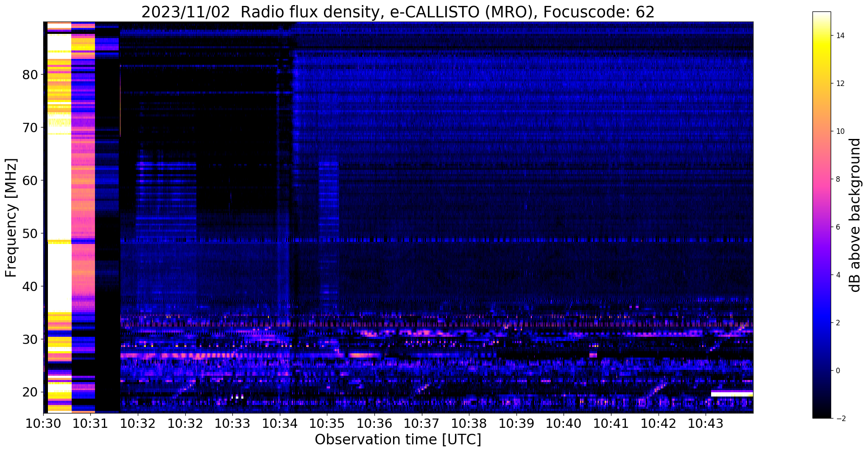Click the saturated white burst at 10:30
Viewport: 868px width, 452px height.
point(59,217)
